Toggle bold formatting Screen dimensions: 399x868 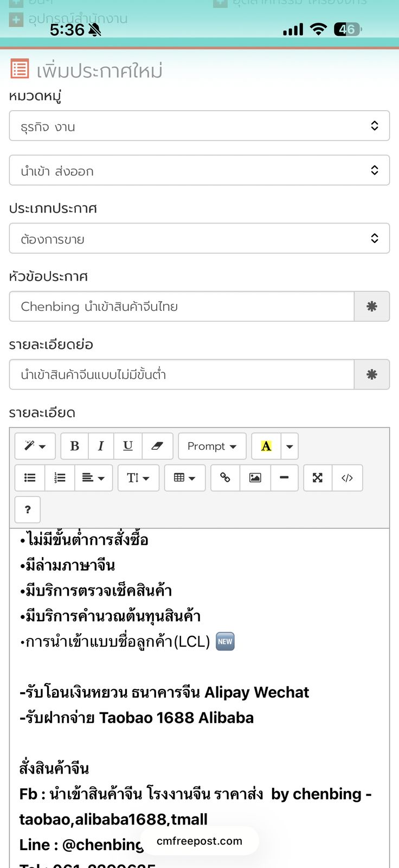tap(75, 446)
